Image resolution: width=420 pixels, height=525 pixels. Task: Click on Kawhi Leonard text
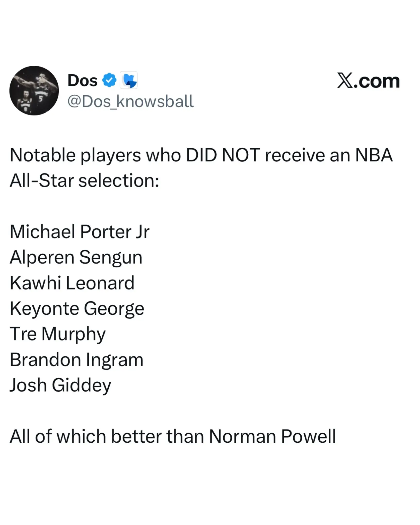[72, 283]
